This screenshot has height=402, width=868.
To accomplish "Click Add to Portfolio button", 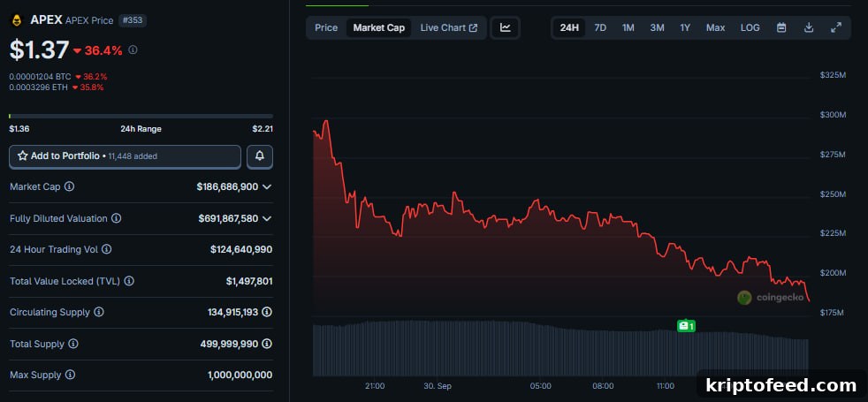I will tap(126, 156).
